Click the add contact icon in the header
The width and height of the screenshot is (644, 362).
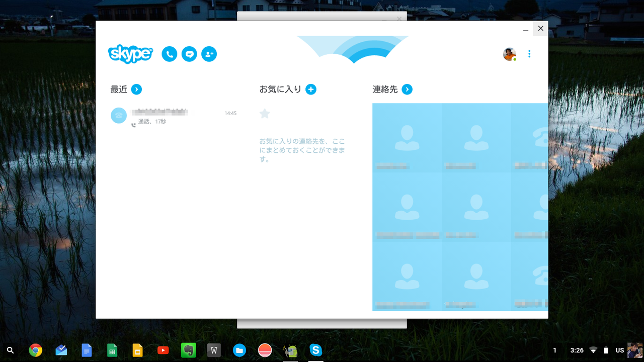pyautogui.click(x=209, y=54)
